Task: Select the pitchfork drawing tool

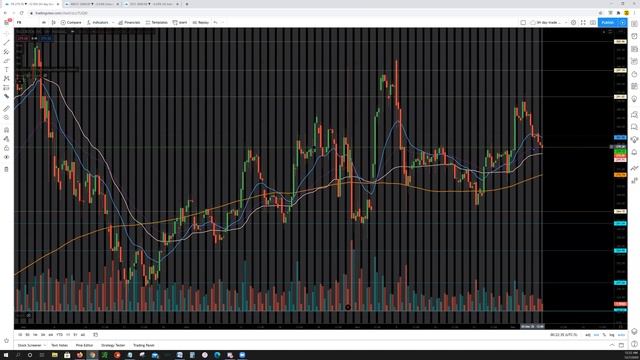Action: click(6, 52)
